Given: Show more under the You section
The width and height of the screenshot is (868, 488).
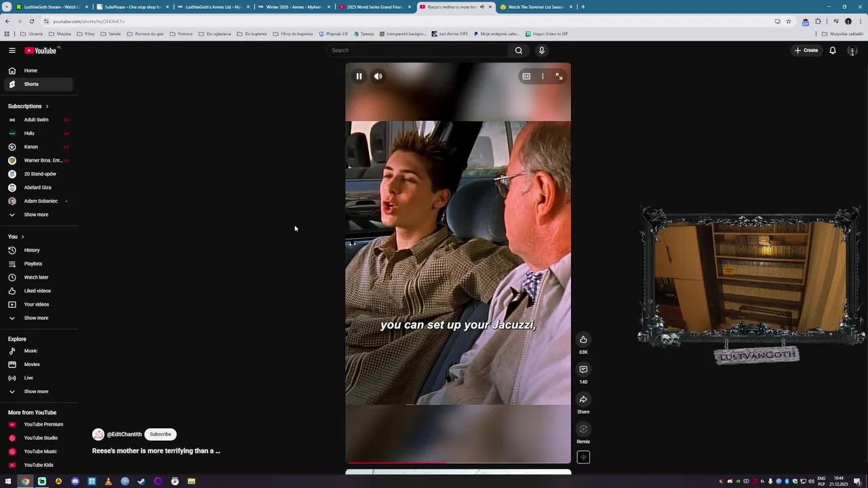Looking at the screenshot, I should [38, 318].
